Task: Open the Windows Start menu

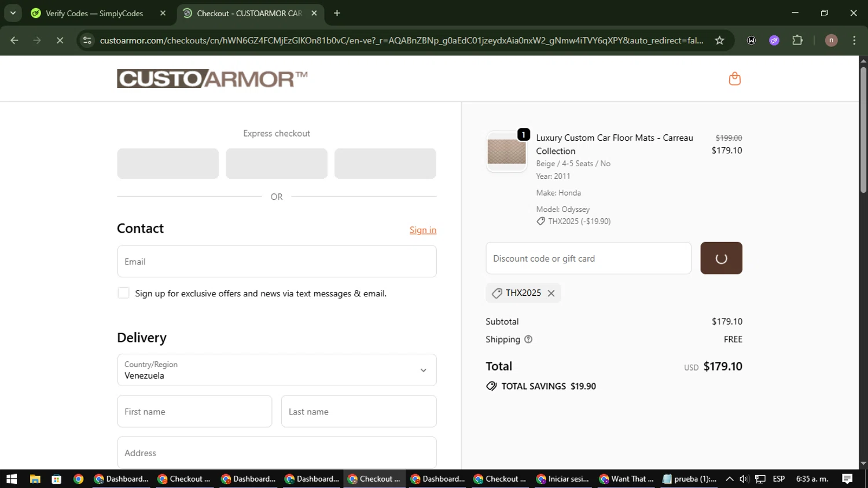Action: (12, 479)
